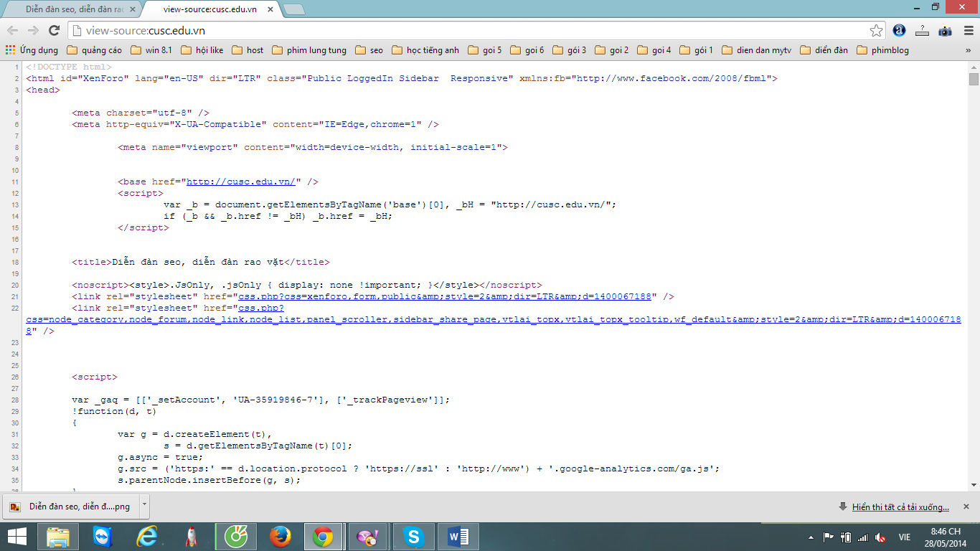This screenshot has width=980, height=551.
Task: Open the css.php? link on line 22
Action: [261, 308]
